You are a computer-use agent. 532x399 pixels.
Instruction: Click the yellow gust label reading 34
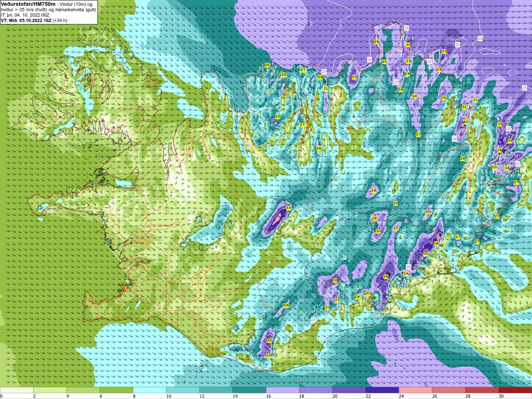507,168
